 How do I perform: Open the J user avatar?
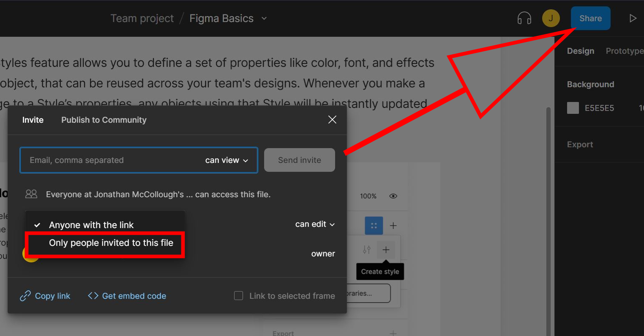(551, 18)
